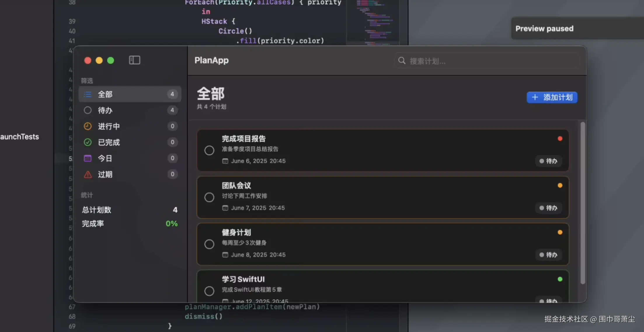Click the list icon next to 全部 filter
644x332 pixels.
pyautogui.click(x=88, y=94)
